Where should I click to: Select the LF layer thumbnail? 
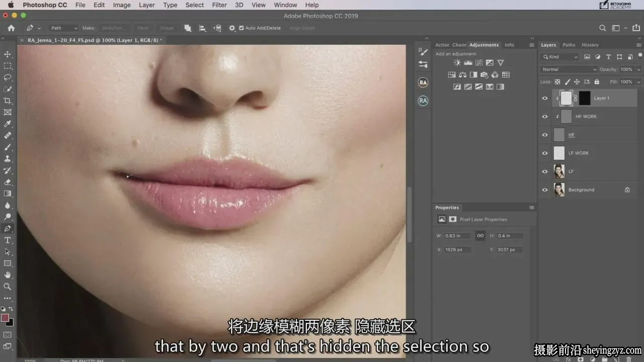[559, 171]
